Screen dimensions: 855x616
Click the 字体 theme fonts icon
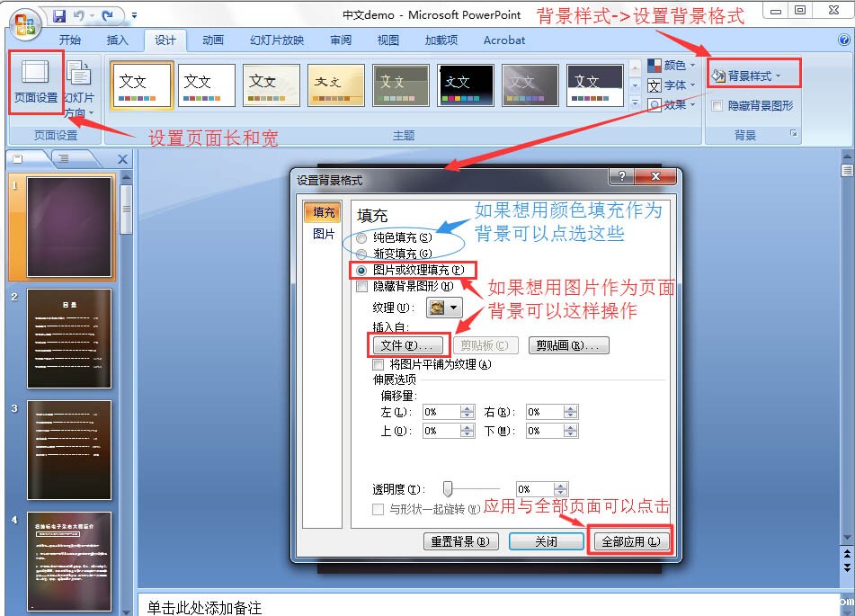tap(655, 85)
